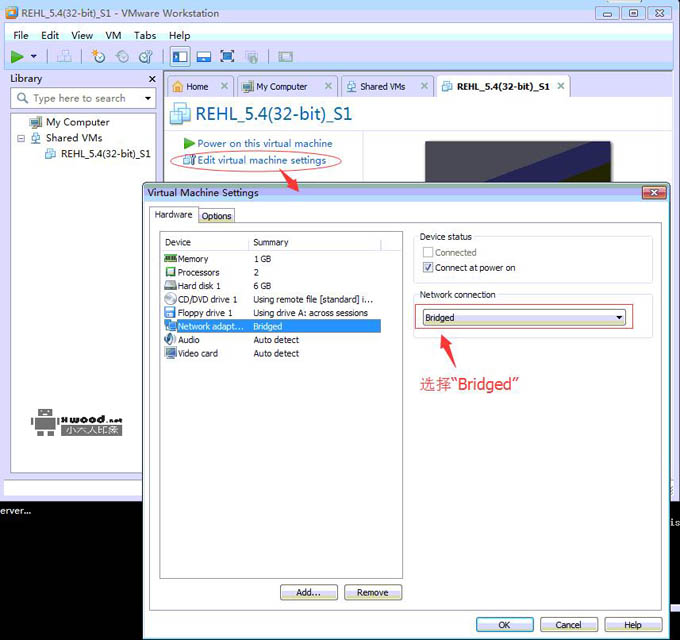The width and height of the screenshot is (680, 640).
Task: Close the Library panel
Action: coord(152,79)
